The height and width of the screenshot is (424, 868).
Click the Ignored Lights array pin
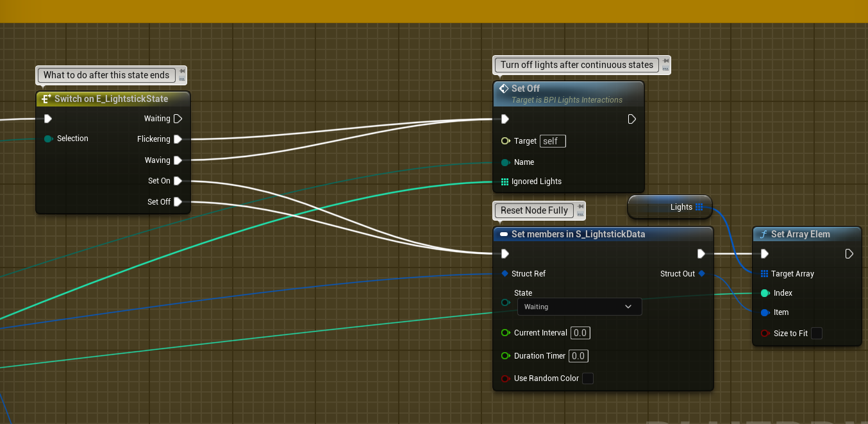505,182
